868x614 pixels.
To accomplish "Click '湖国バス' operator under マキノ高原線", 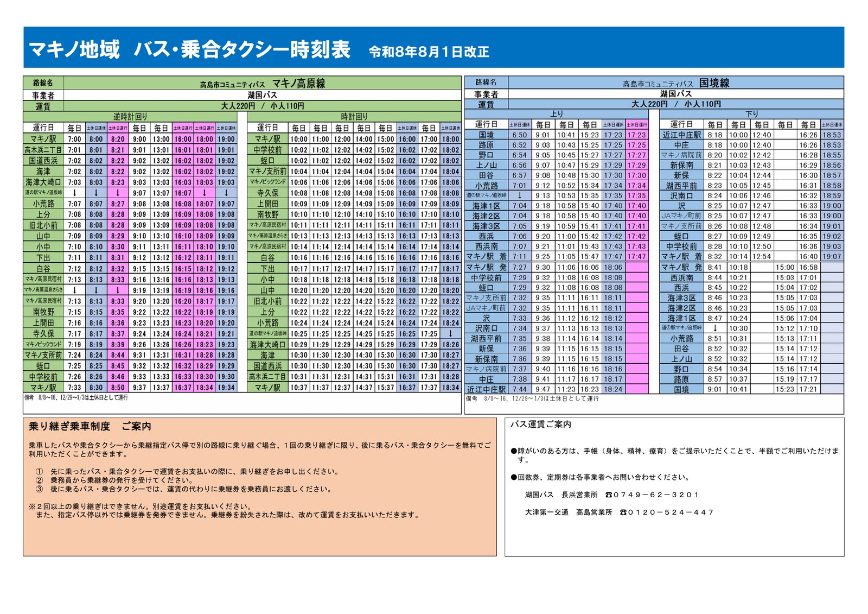I will pyautogui.click(x=263, y=95).
